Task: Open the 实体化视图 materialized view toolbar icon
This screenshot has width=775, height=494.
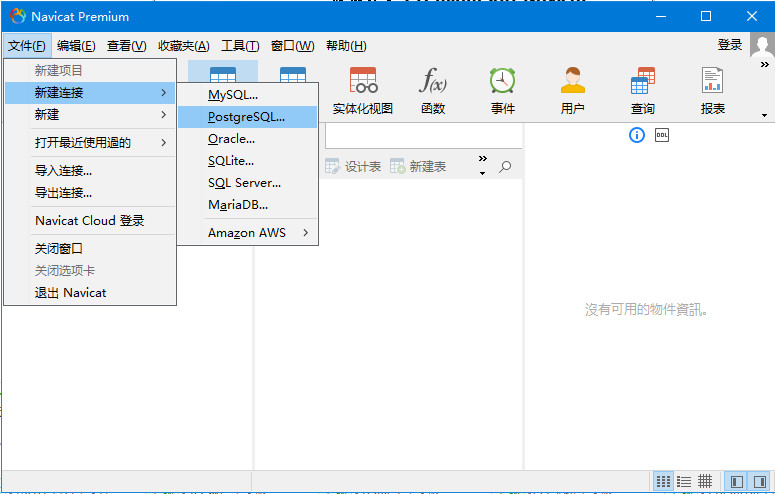Action: click(363, 90)
